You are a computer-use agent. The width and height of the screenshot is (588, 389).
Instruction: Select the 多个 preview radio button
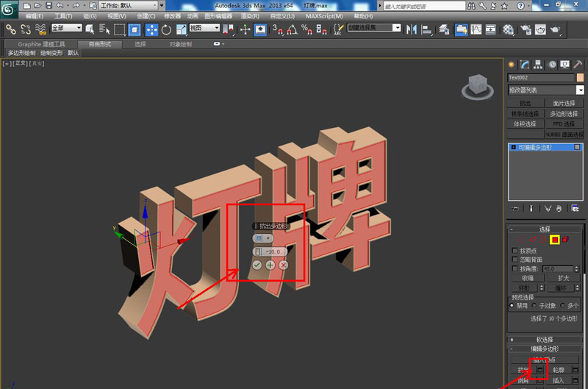point(562,305)
